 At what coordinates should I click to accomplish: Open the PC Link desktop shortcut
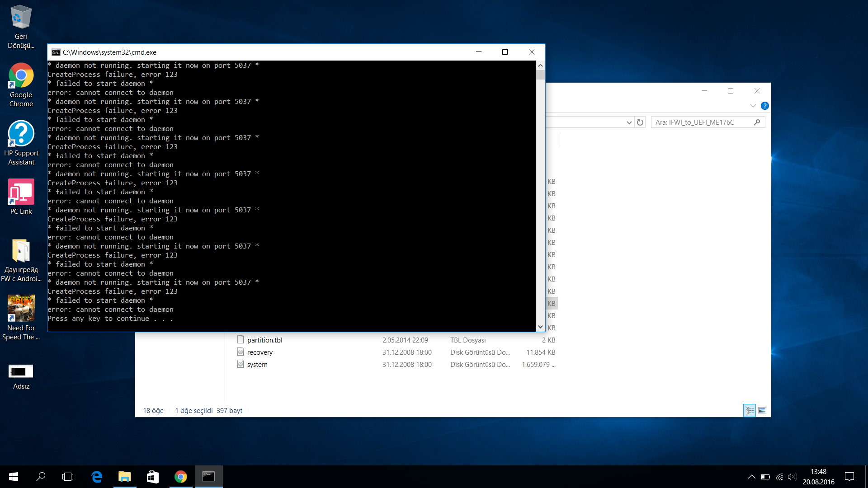click(x=21, y=197)
